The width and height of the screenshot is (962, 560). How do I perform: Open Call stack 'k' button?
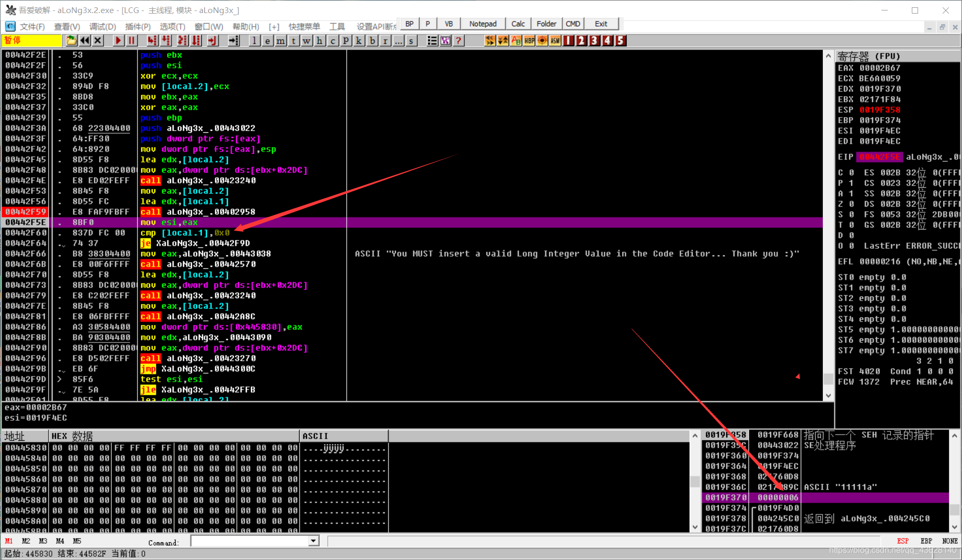(359, 40)
